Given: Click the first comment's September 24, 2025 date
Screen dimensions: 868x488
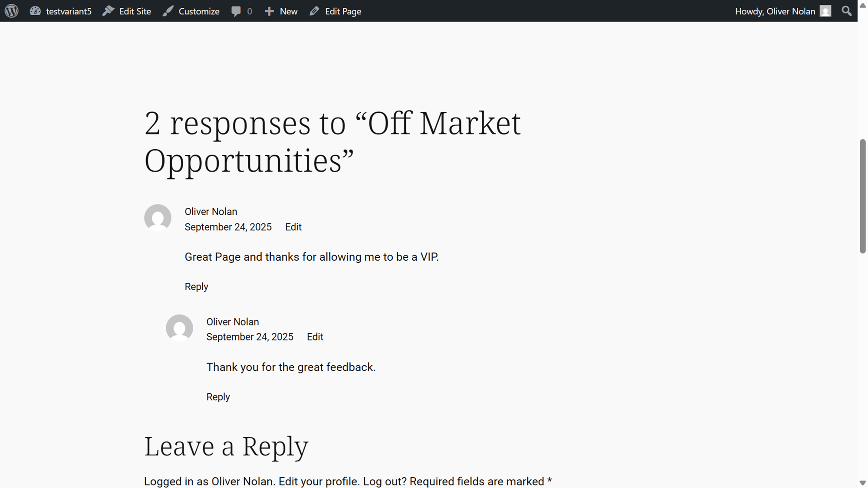Looking at the screenshot, I should tap(228, 227).
